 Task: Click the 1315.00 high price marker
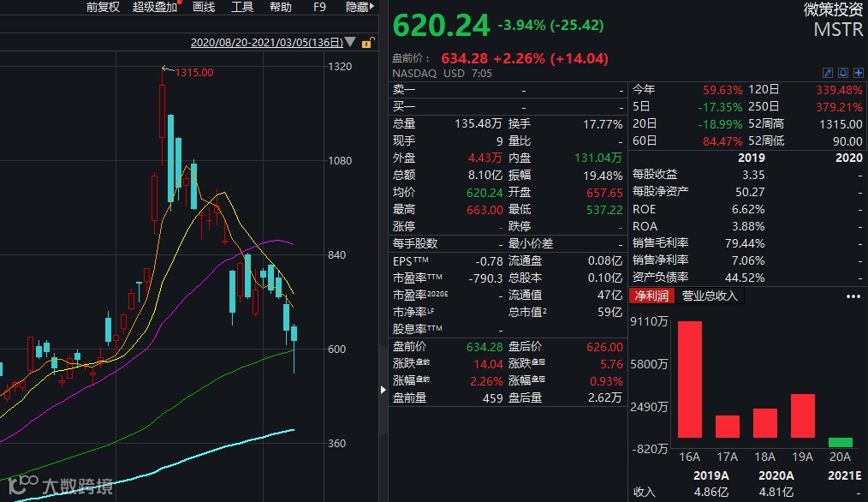[x=193, y=73]
